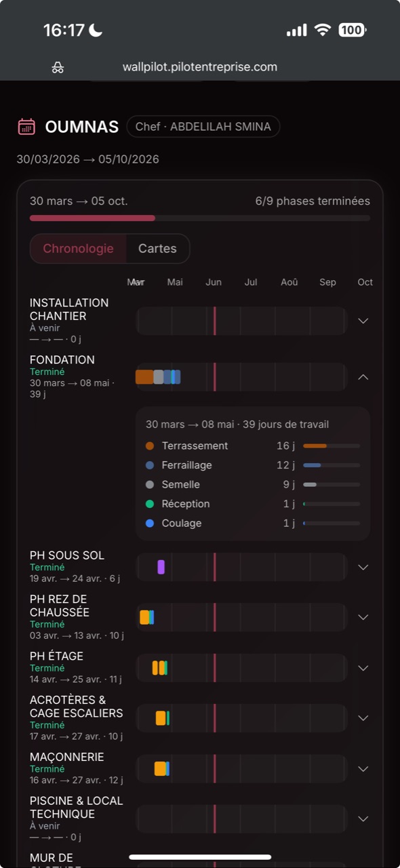The image size is (400, 868).
Task: Expand the INSTALLATION CHANTIER phase
Action: pos(363,321)
